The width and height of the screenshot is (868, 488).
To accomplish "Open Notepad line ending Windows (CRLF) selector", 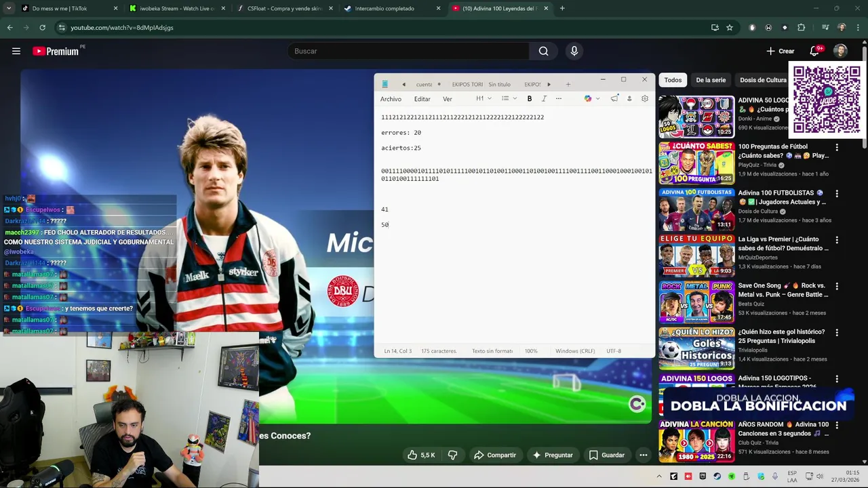I will (575, 351).
